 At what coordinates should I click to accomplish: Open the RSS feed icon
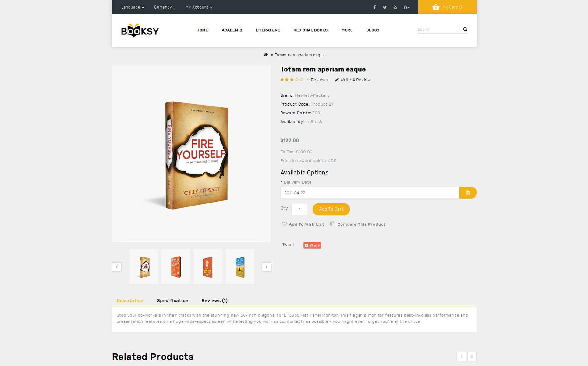(x=395, y=7)
